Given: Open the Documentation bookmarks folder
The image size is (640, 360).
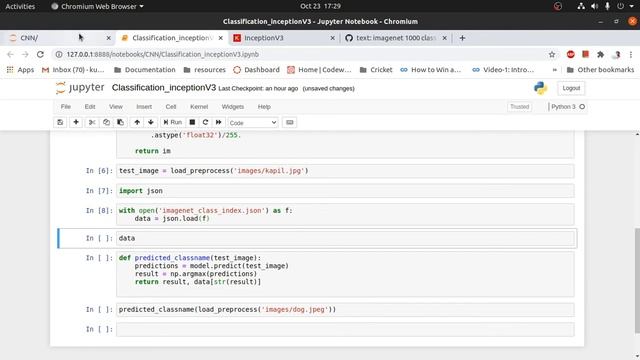Looking at the screenshot, I should coord(145,70).
